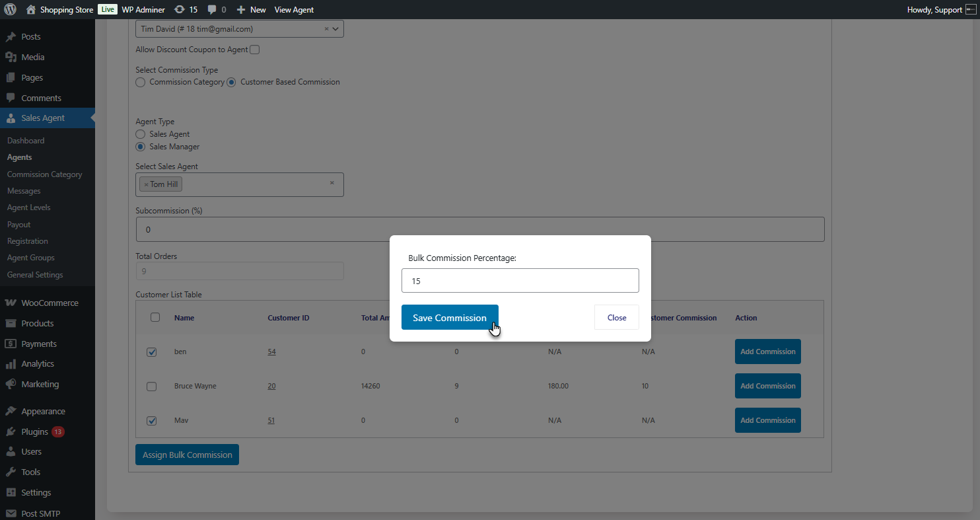Image resolution: width=980 pixels, height=520 pixels.
Task: Open the Tim David agent dropdown arrow
Action: click(x=335, y=29)
